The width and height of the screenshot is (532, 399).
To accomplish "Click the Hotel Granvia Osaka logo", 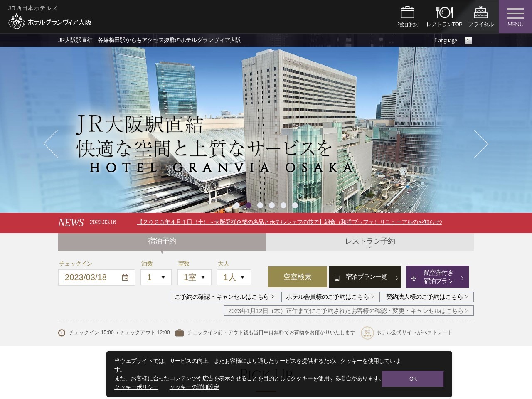I will [x=50, y=22].
